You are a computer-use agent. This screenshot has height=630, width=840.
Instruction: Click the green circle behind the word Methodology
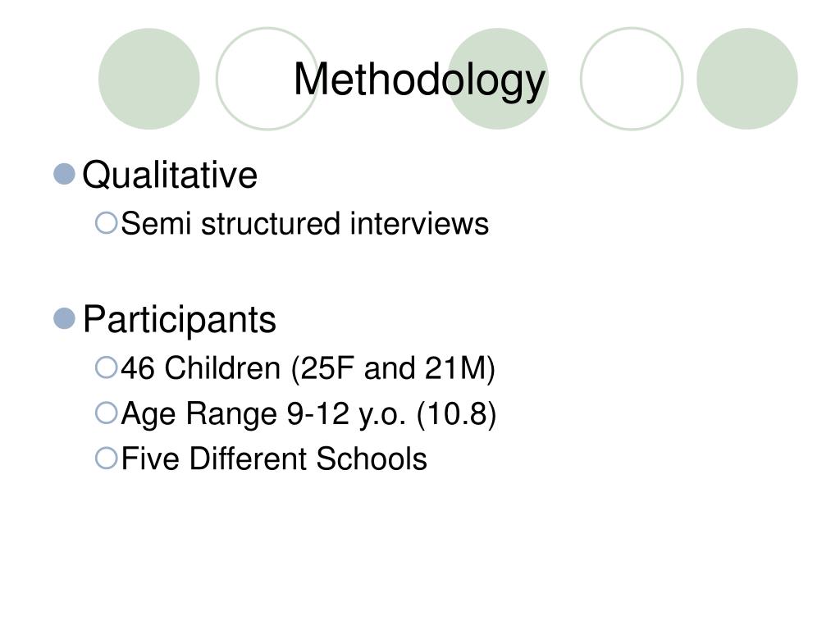tap(498, 79)
